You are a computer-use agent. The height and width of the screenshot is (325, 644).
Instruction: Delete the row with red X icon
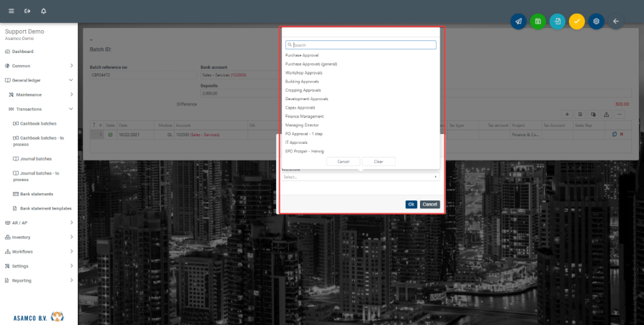point(621,135)
